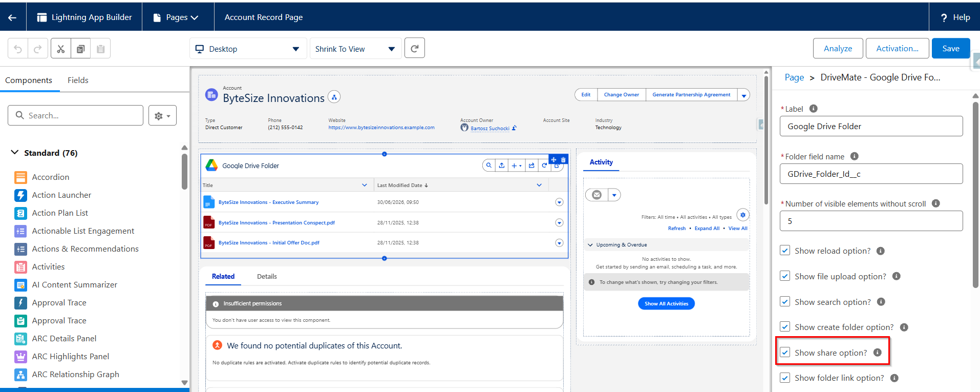Click the email envelope icon in Activity panel
This screenshot has width=980, height=392.
tap(596, 195)
